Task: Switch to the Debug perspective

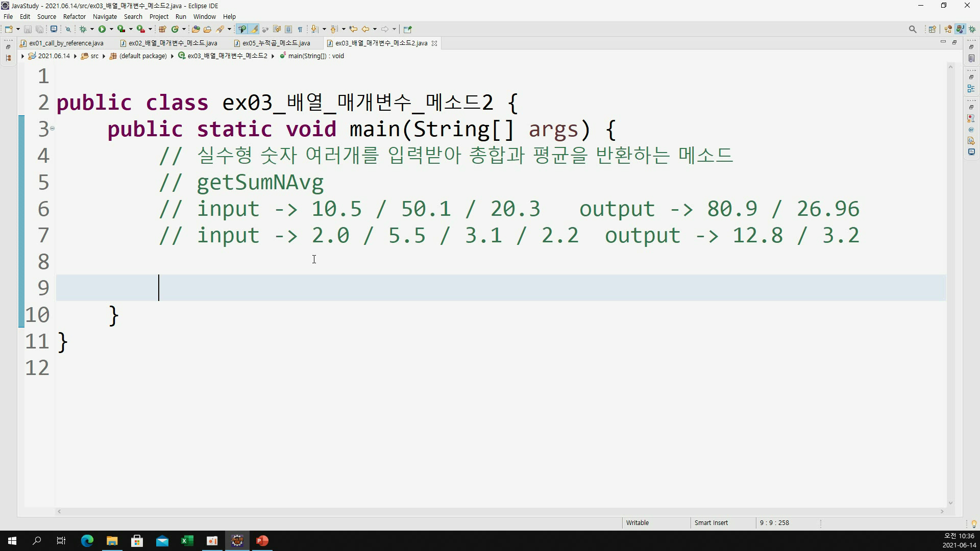Action: (x=972, y=29)
